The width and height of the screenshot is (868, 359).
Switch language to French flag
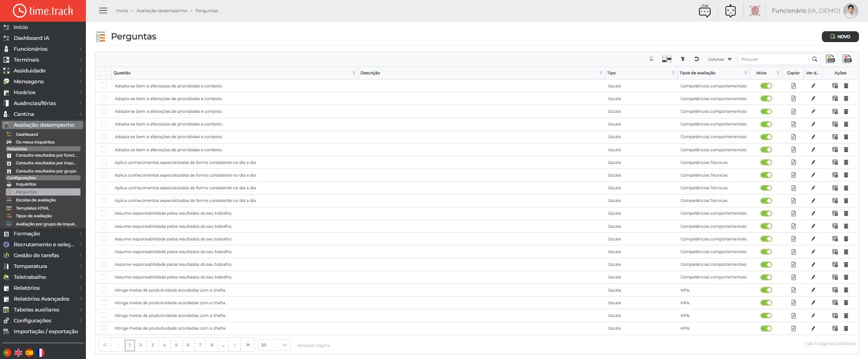pos(41,353)
